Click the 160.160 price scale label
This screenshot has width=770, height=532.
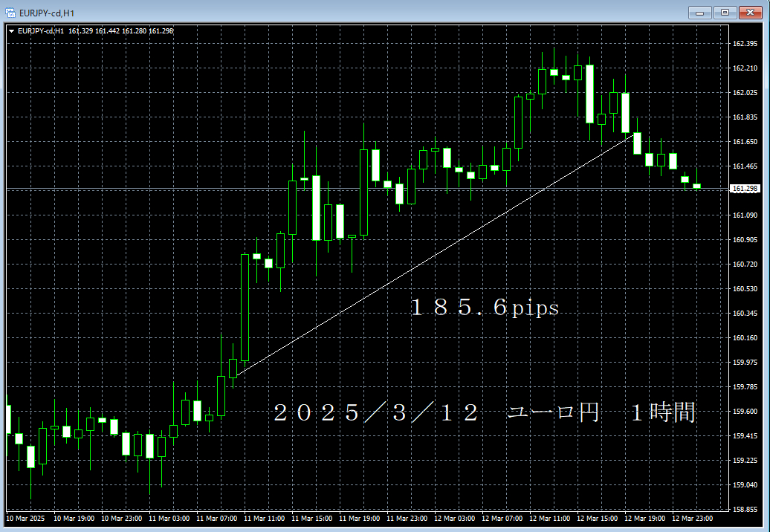pos(745,337)
